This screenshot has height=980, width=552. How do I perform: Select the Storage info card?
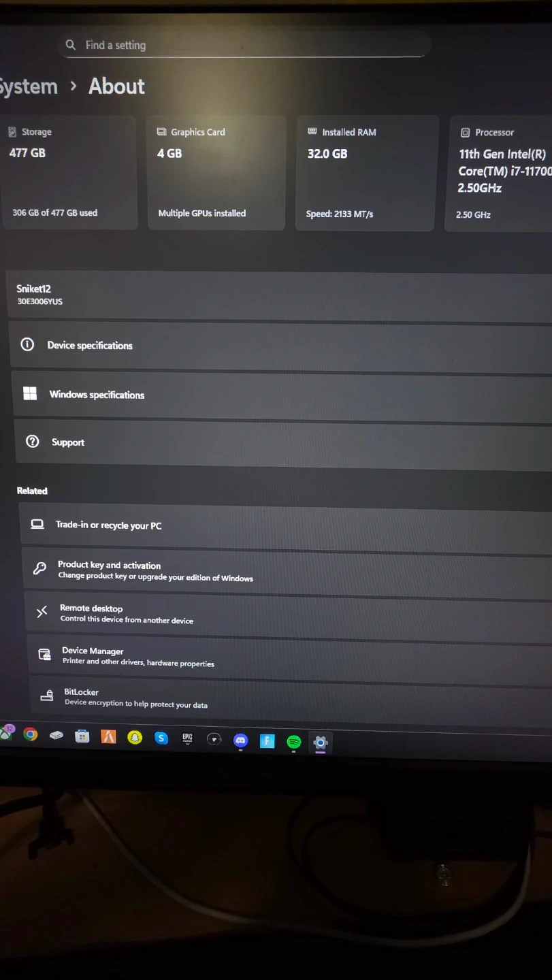click(x=68, y=171)
